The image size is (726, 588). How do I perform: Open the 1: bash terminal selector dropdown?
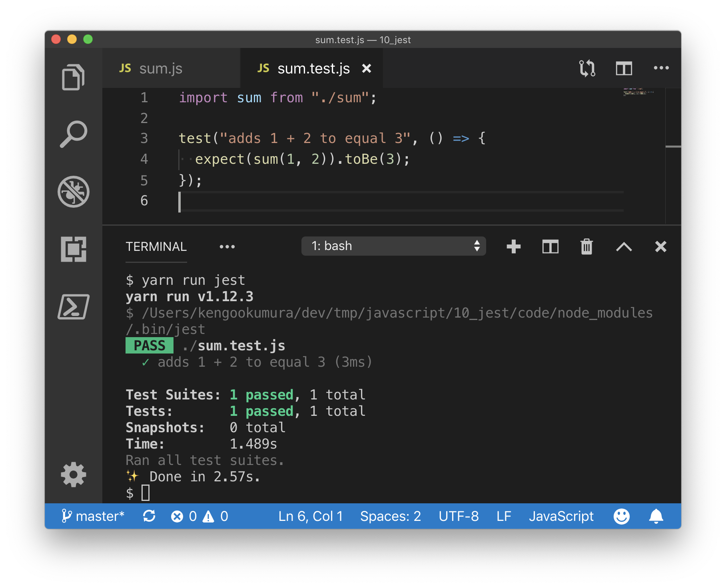click(393, 246)
